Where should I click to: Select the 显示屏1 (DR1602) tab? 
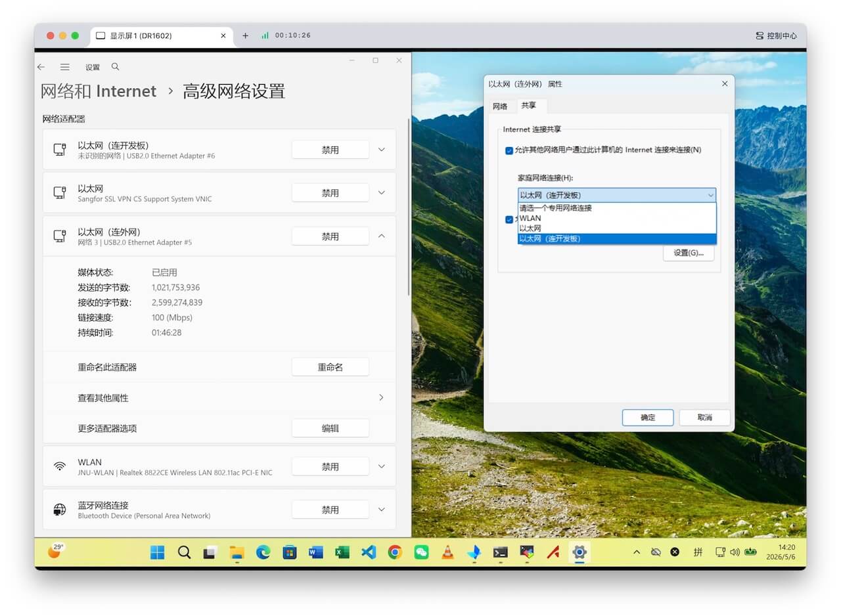[x=162, y=35]
